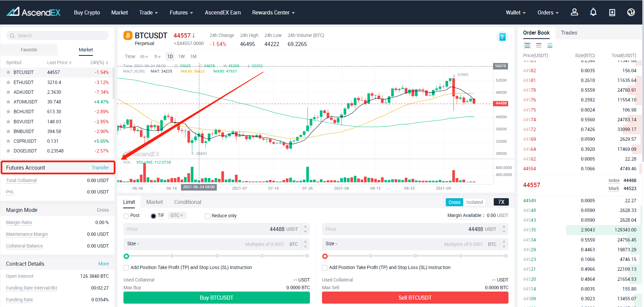
Task: Click the language globe icon
Action: [x=631, y=12]
